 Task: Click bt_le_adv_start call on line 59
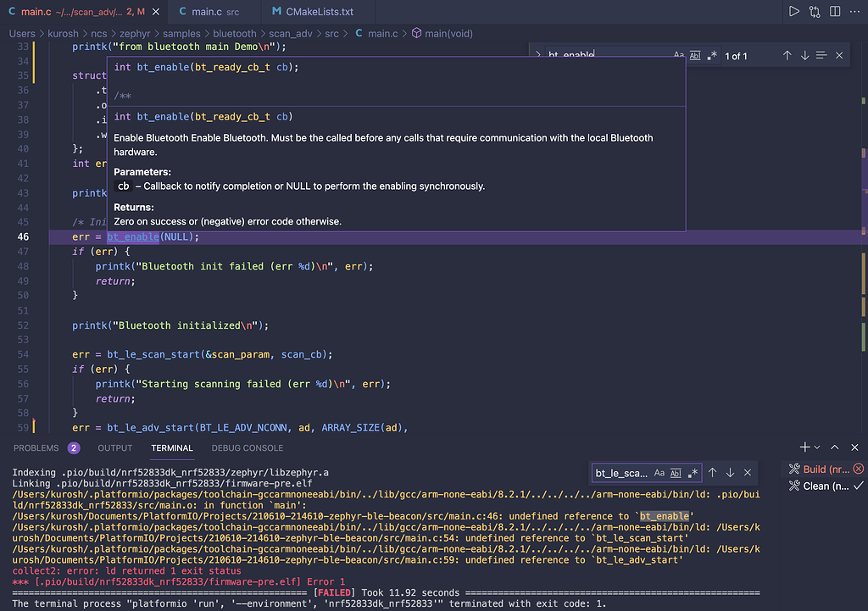[151, 428]
